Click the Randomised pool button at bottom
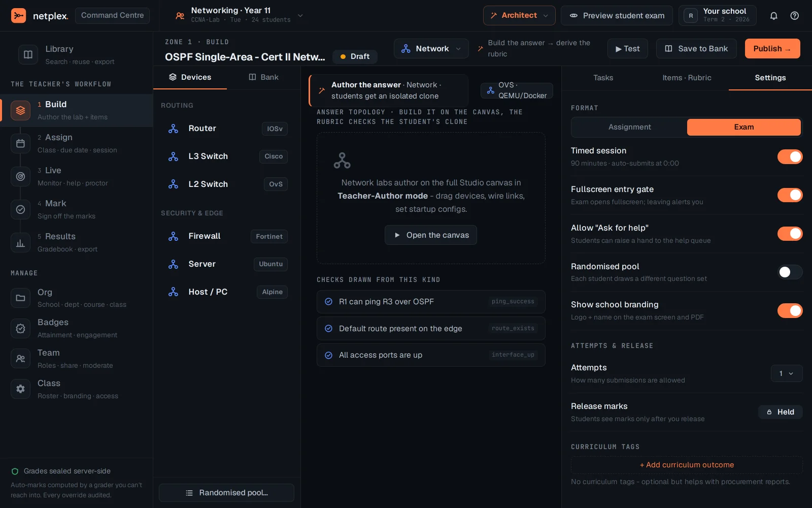 click(x=226, y=493)
